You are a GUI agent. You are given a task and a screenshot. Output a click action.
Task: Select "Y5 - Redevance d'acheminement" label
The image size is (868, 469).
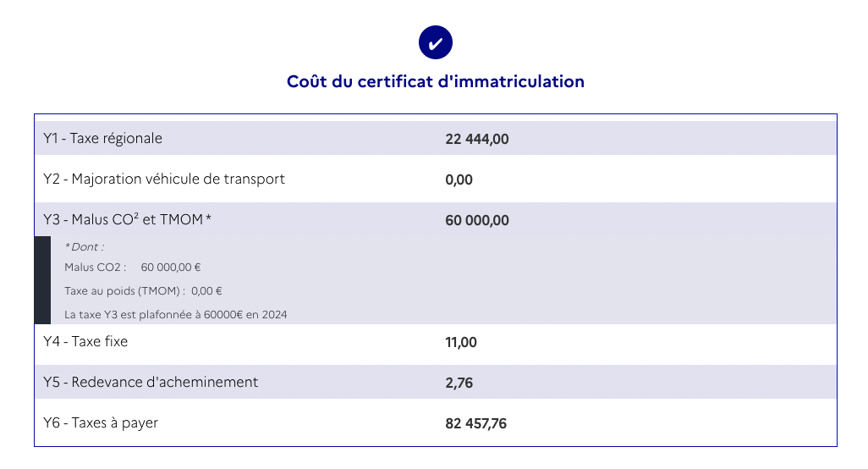[151, 382]
